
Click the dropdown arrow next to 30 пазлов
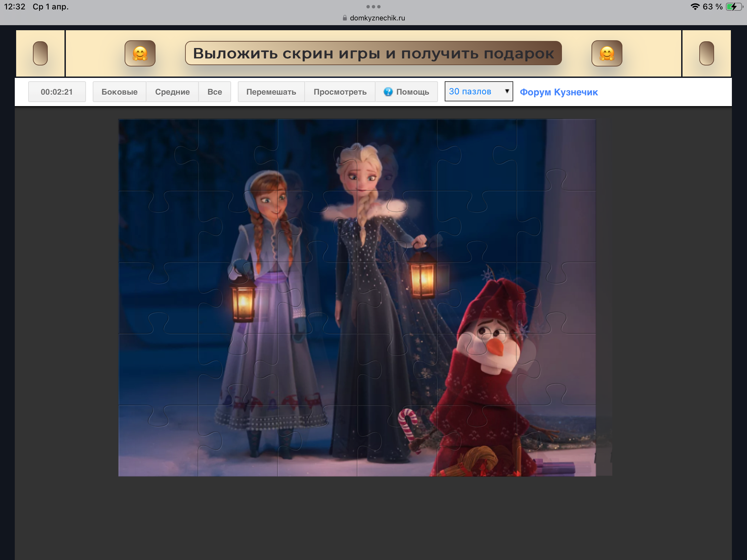(x=507, y=91)
